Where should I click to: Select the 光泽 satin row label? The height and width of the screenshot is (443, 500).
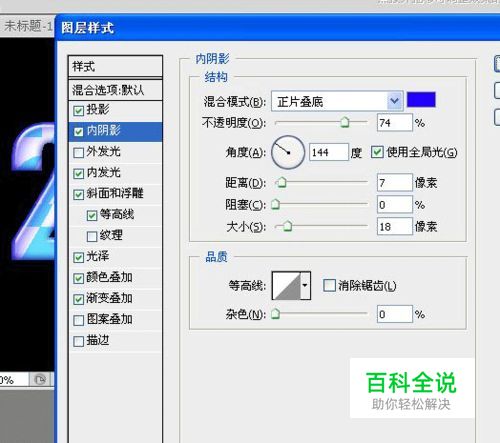98,256
